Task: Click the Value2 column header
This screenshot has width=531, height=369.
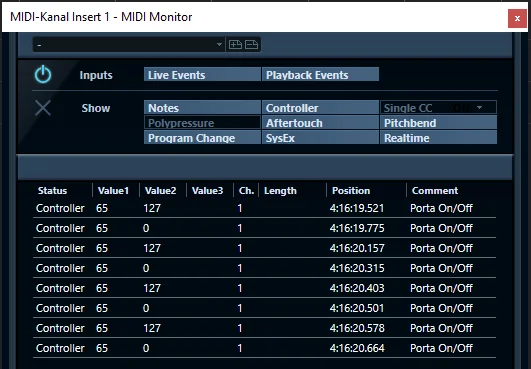Action: pyautogui.click(x=161, y=191)
